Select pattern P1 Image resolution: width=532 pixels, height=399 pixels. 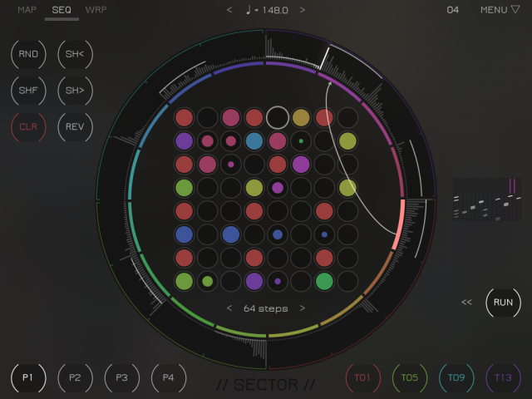pos(28,377)
